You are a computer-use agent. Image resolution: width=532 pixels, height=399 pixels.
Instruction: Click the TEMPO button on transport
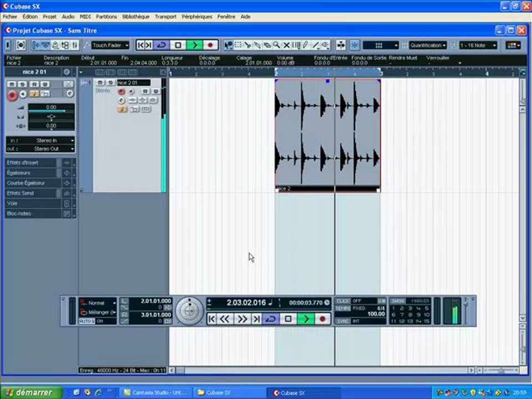pos(342,309)
